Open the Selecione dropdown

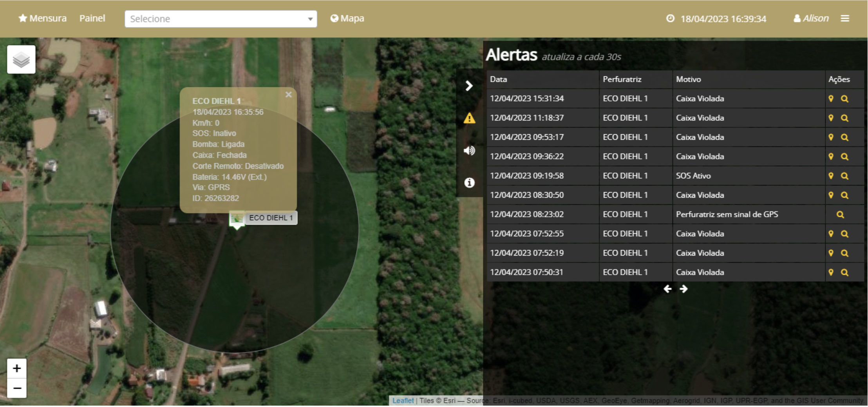click(x=221, y=19)
